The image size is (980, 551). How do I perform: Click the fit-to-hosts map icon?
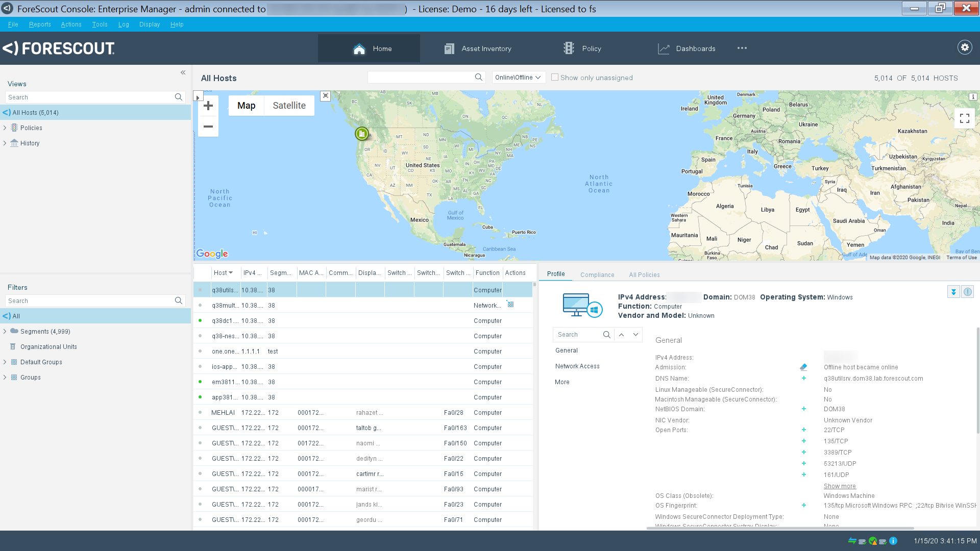tap(326, 96)
